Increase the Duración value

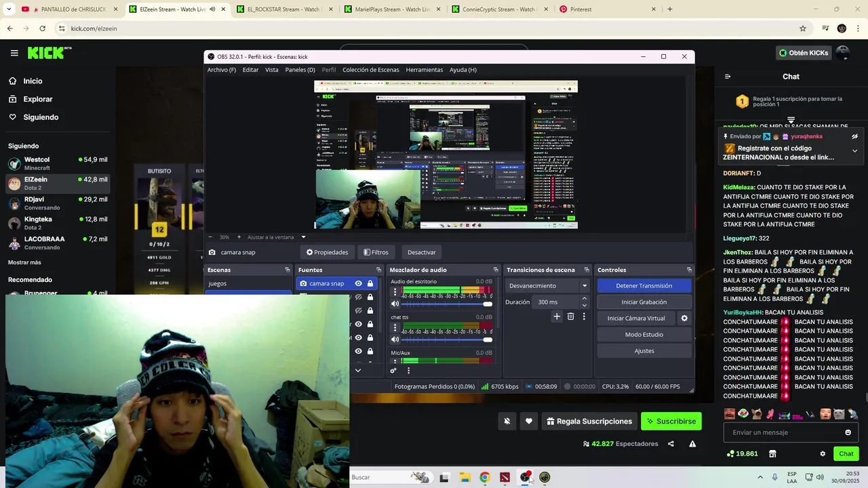pos(585,299)
